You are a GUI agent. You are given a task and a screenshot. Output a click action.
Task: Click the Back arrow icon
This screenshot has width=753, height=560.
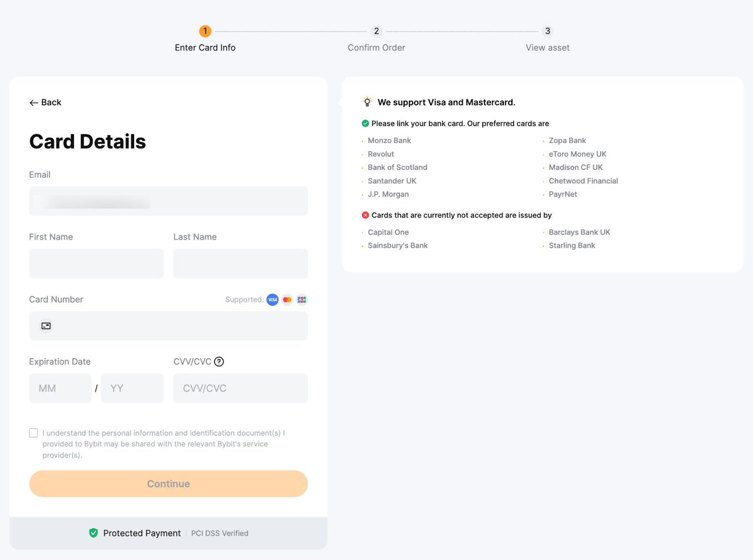point(34,103)
